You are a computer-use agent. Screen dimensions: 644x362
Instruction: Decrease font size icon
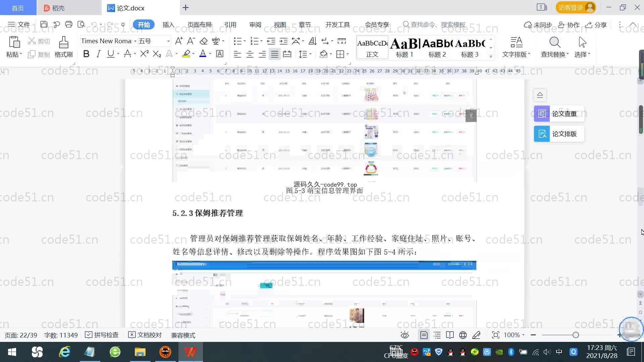pos(191,41)
